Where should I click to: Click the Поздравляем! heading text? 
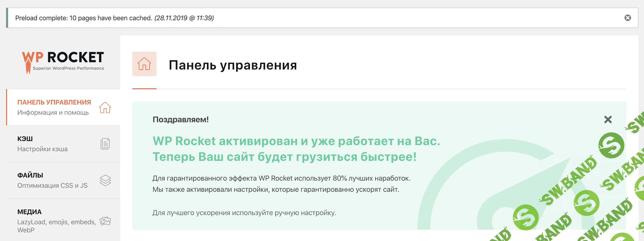coord(180,119)
